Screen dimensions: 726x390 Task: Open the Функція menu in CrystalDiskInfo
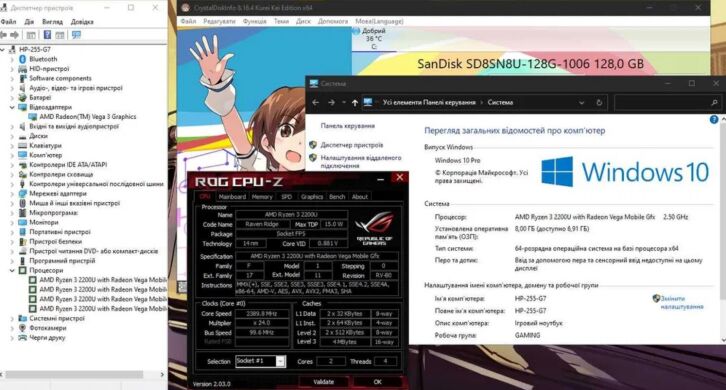click(x=255, y=21)
